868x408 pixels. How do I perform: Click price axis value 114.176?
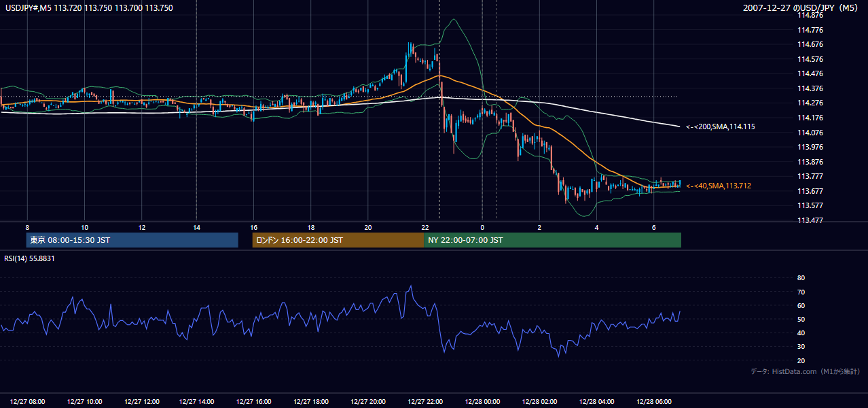pyautogui.click(x=811, y=118)
